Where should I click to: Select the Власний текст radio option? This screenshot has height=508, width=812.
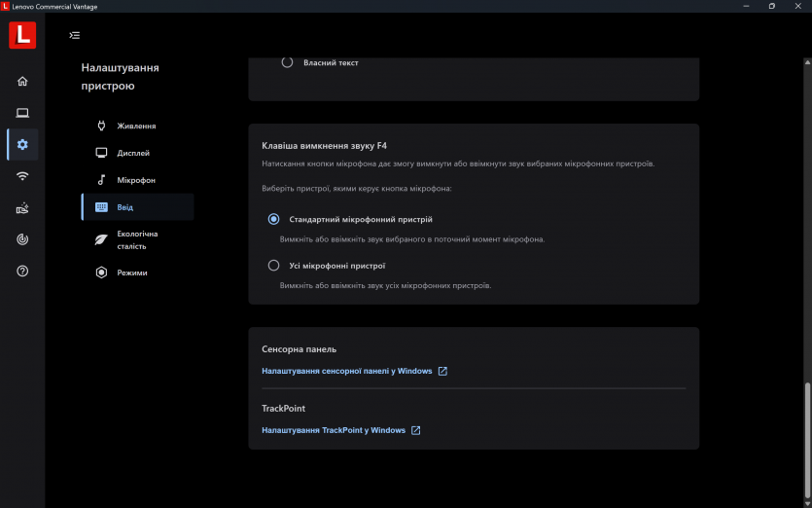click(288, 62)
